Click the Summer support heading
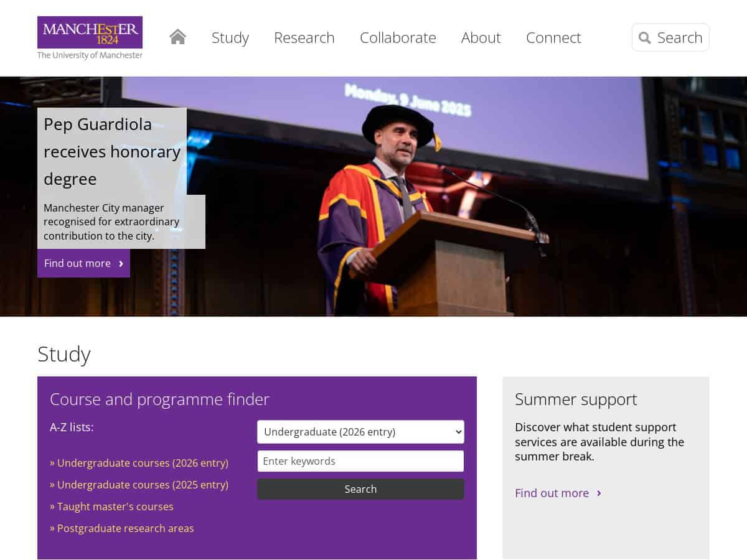Screen dimensions: 747x560 (576, 399)
